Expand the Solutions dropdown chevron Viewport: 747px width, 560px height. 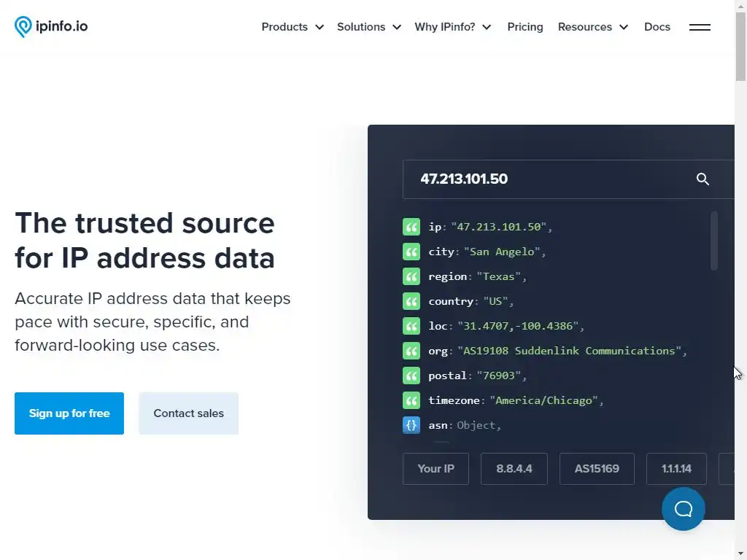click(x=397, y=27)
